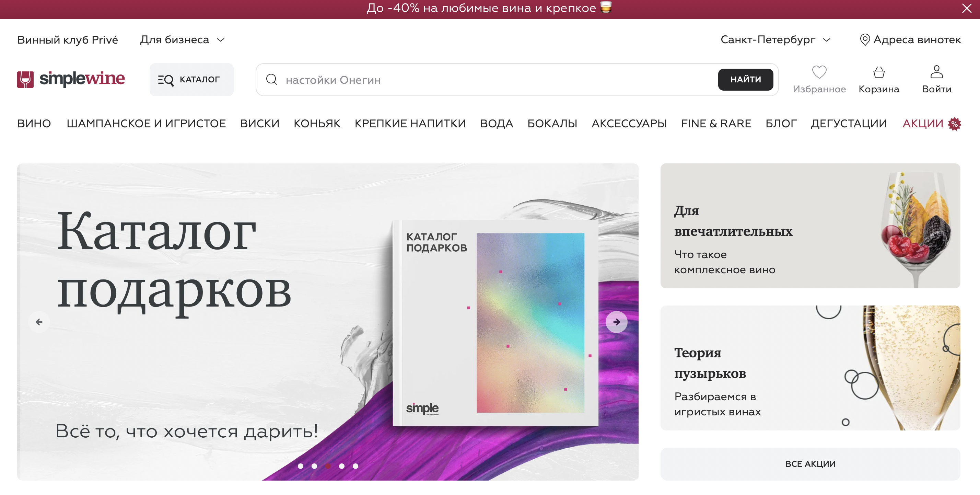Screen dimensions: 980x495
Task: Select the active third carousel dot
Action: pyautogui.click(x=328, y=466)
